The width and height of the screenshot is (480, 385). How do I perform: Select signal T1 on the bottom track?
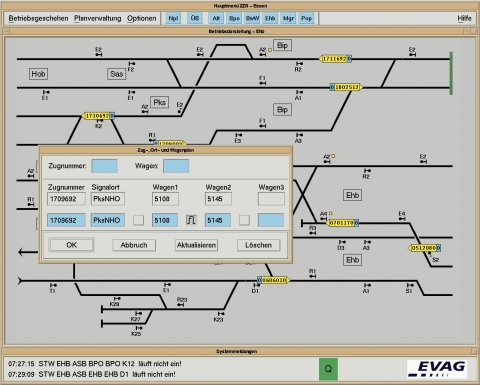pos(53,285)
